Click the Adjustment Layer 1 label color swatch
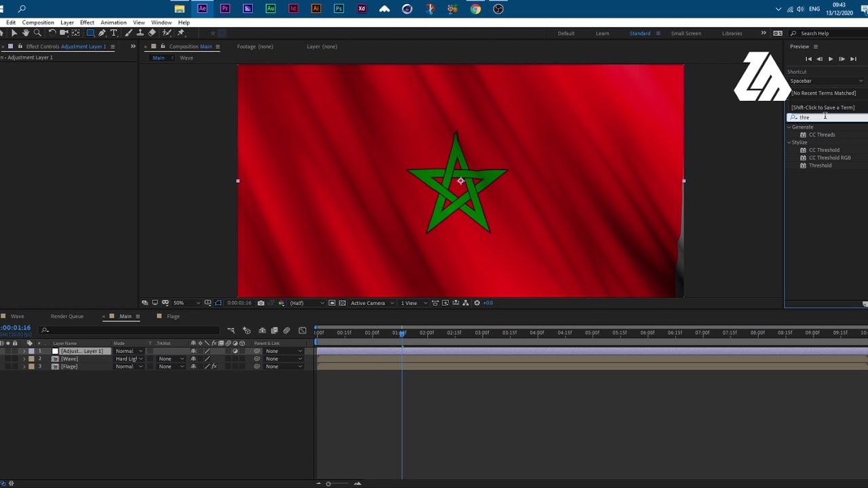The image size is (868, 488). 31,351
